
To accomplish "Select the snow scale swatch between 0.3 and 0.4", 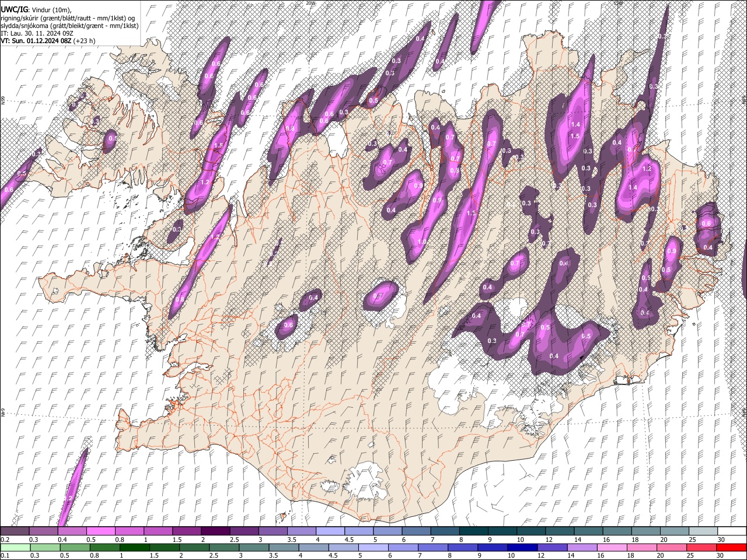I will coord(44,531).
